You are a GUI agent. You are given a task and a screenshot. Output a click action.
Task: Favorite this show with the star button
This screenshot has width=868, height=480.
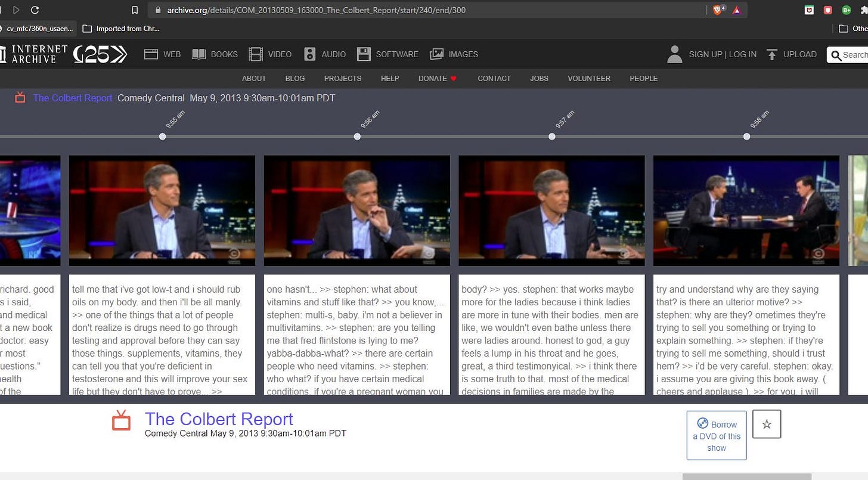tap(767, 424)
